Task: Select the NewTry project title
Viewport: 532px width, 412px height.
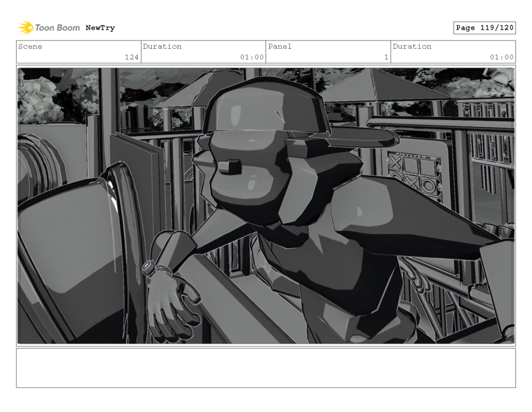Action: (100, 28)
